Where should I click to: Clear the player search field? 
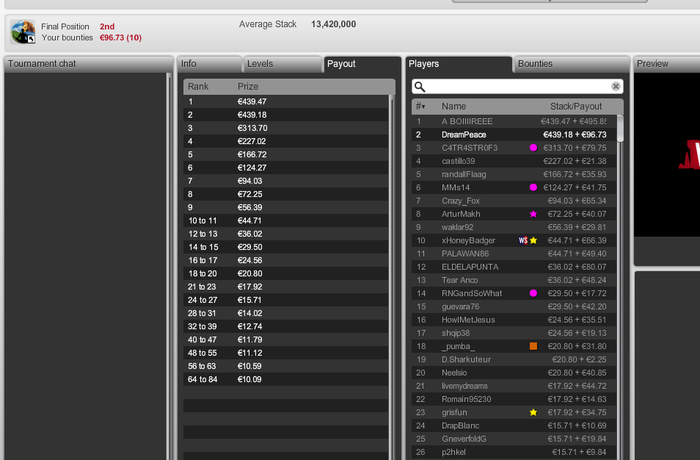coord(616,86)
